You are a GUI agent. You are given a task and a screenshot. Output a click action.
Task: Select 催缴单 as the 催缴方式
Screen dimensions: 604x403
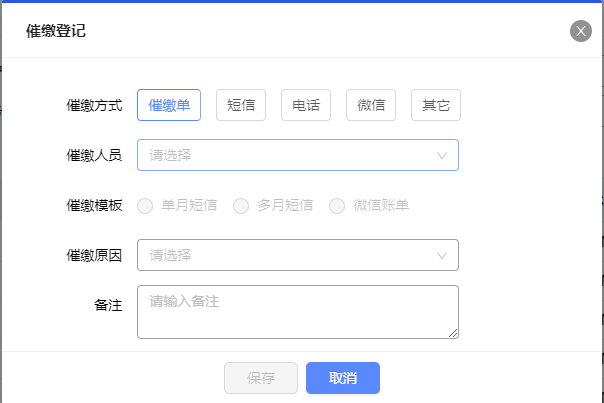tap(169, 105)
